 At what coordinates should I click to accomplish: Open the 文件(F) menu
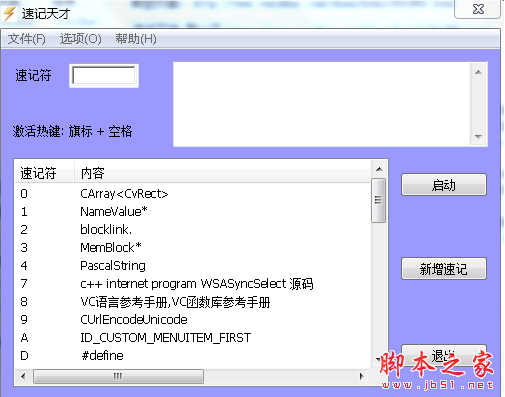(x=27, y=39)
